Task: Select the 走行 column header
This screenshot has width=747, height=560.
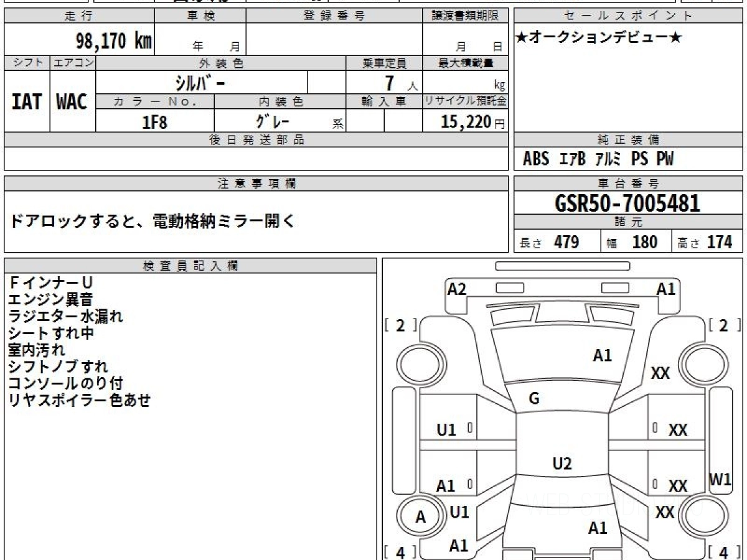Action: click(x=79, y=16)
